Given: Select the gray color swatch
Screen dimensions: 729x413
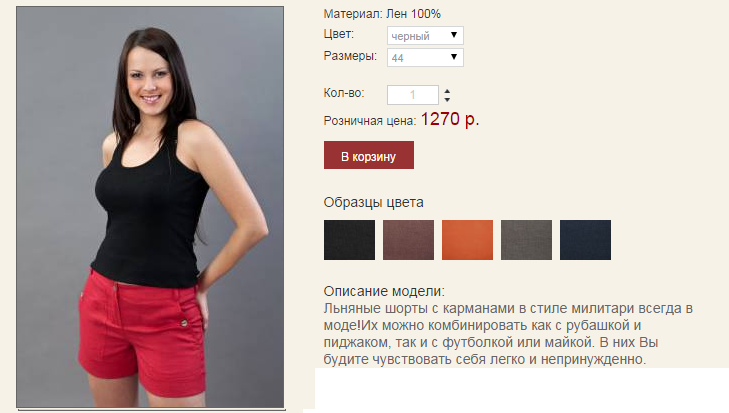Looking at the screenshot, I should click(526, 240).
